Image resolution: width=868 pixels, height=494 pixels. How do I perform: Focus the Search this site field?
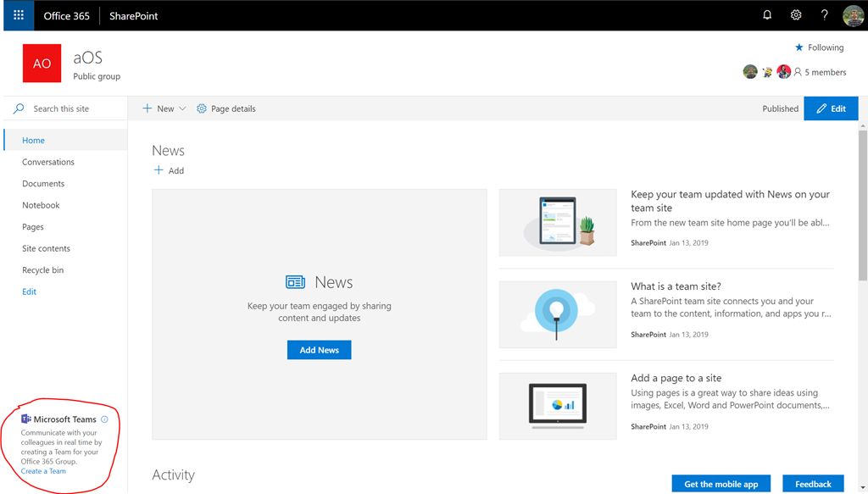click(65, 108)
